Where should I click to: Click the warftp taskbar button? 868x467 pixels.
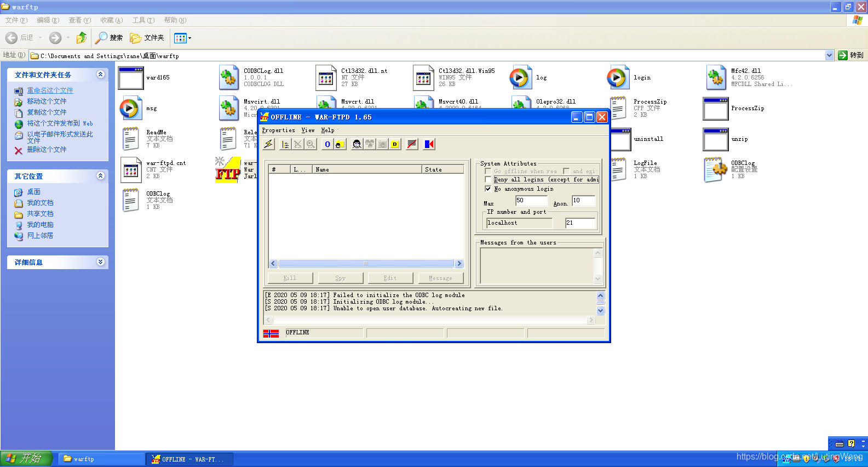click(101, 459)
